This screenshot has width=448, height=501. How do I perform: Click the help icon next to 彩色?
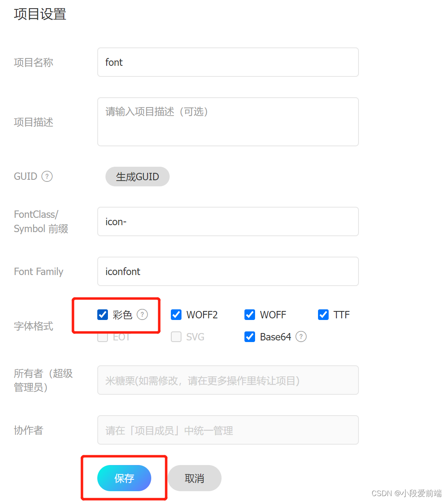[142, 315]
